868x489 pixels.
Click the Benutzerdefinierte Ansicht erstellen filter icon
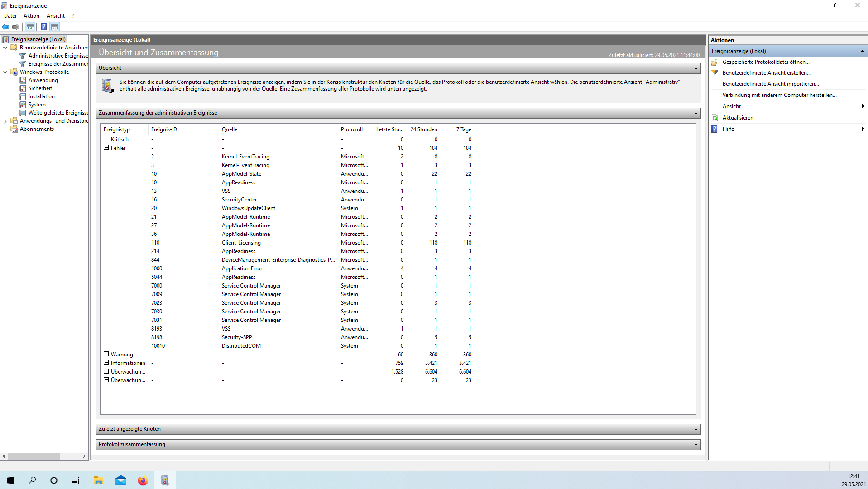[x=715, y=73]
